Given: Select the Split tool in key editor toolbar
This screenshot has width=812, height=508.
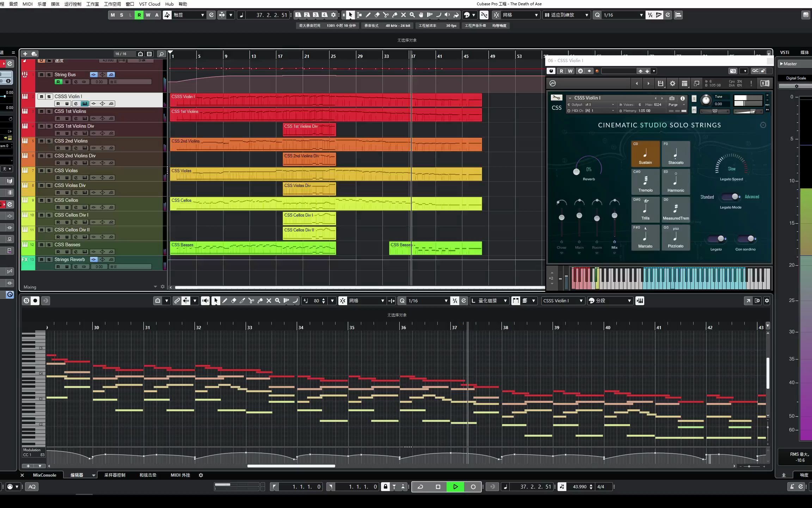Looking at the screenshot, I should 251,301.
